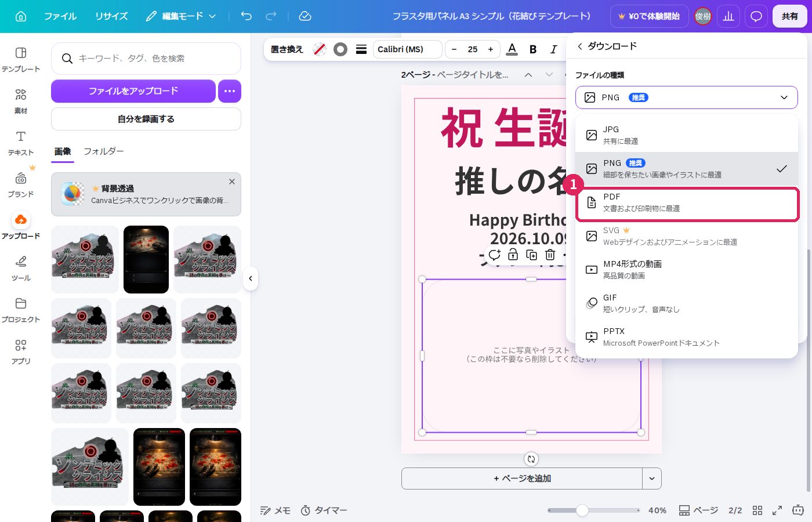Open the file type PNG combo box
Screen dimensions: 812x522
tap(687, 97)
